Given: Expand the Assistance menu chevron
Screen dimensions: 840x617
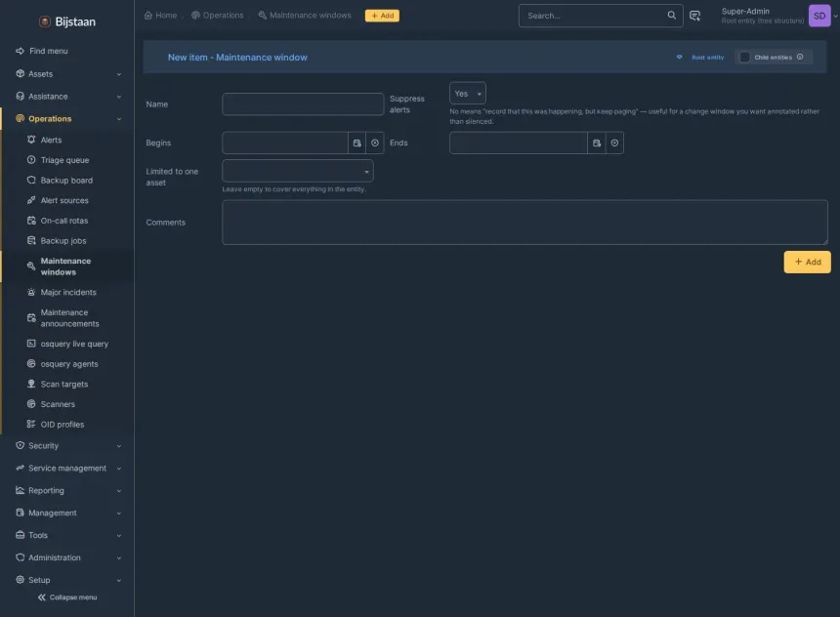Looking at the screenshot, I should (x=119, y=97).
